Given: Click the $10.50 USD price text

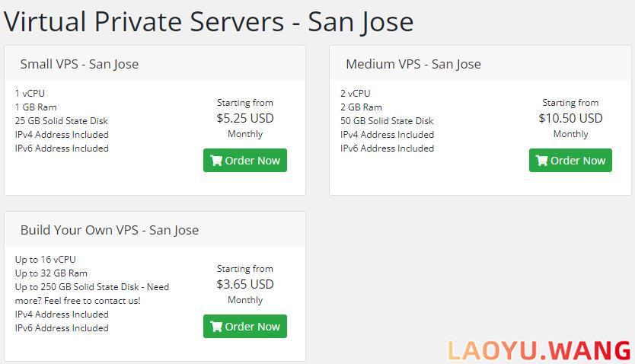Looking at the screenshot, I should pyautogui.click(x=570, y=118).
